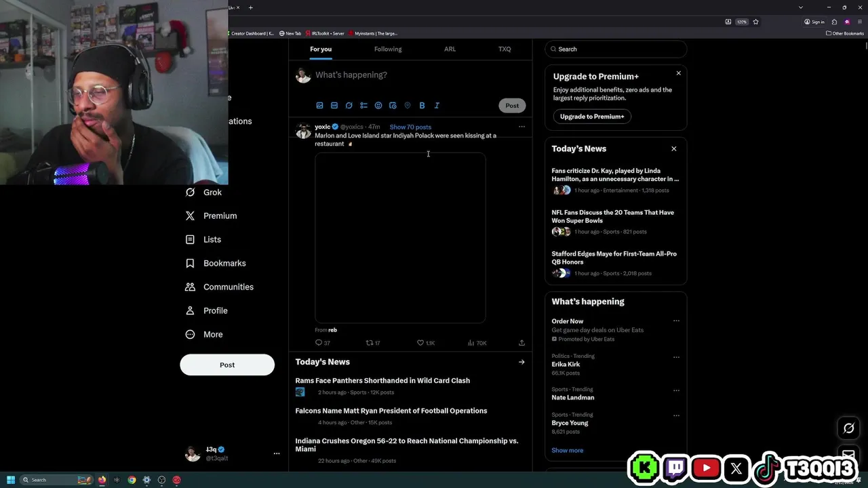Open the Windows Start menu

pyautogui.click(x=11, y=481)
